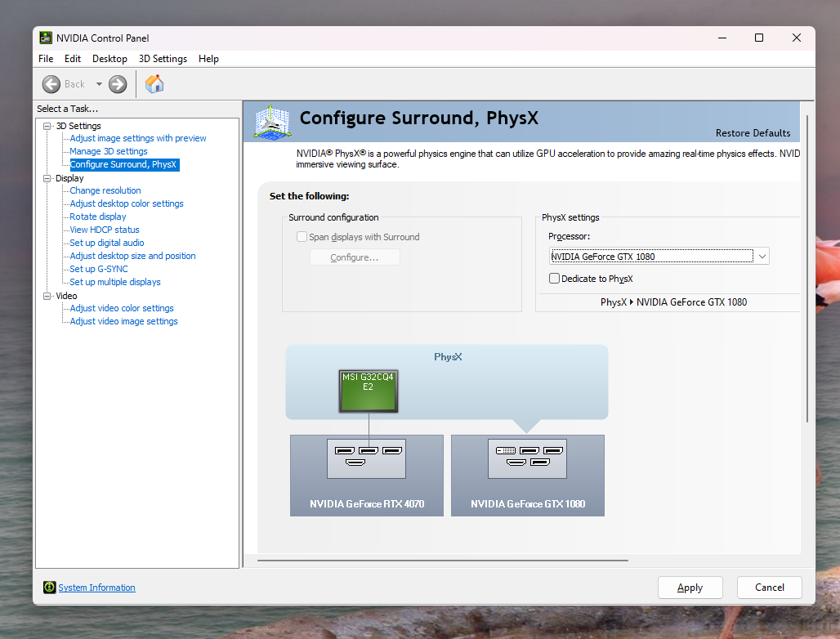
Task: Select Set up G-SYNC in task tree
Action: tap(99, 269)
